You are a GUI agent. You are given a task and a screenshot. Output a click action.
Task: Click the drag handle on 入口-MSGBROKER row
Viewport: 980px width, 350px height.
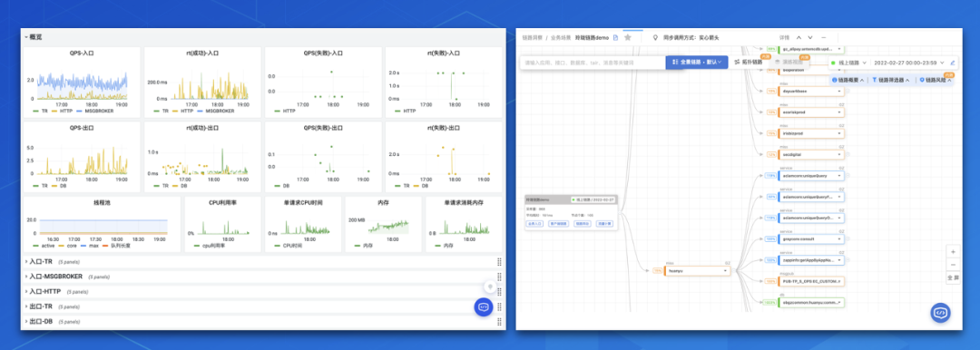[499, 277]
